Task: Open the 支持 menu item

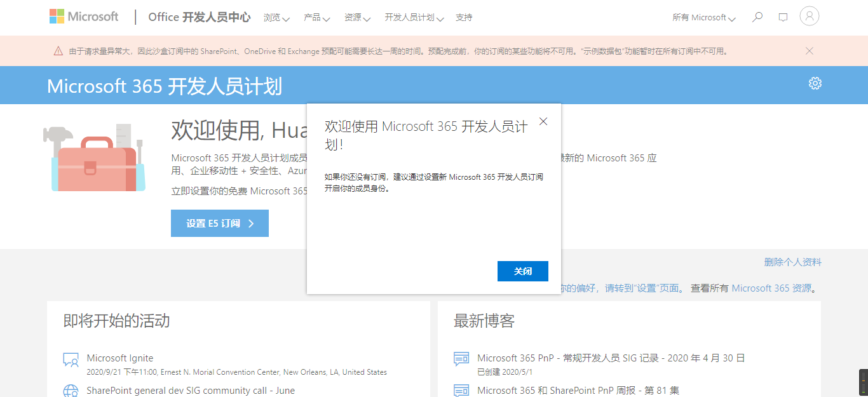Action: pyautogui.click(x=464, y=18)
